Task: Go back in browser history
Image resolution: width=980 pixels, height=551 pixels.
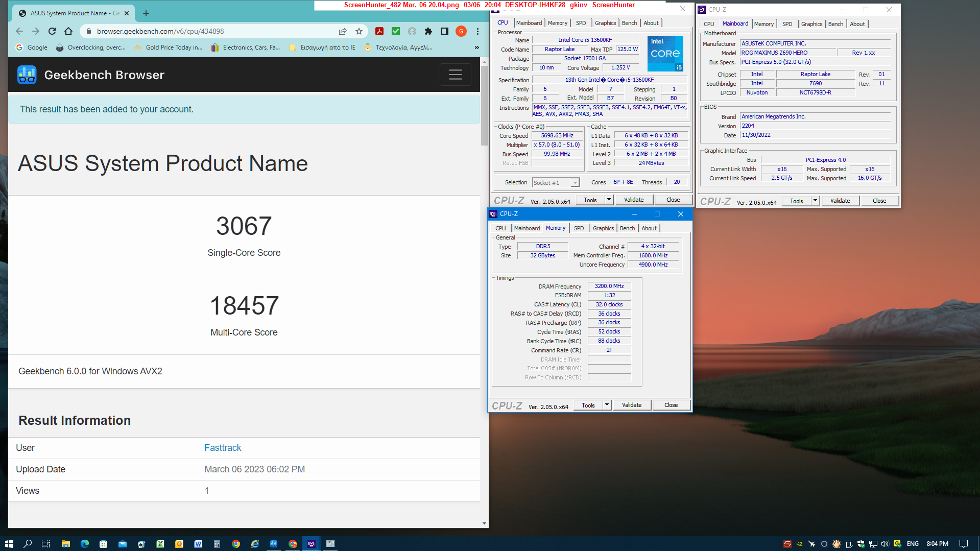Action: click(19, 31)
